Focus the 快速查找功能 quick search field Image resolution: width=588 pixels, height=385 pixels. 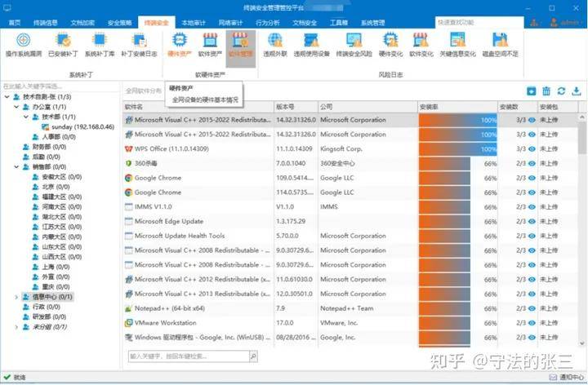tap(479, 23)
